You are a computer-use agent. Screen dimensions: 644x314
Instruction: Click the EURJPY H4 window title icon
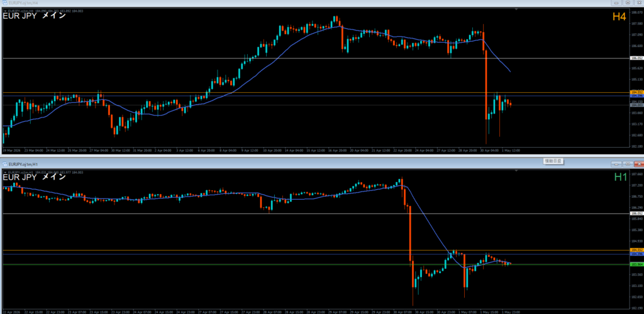5,3
